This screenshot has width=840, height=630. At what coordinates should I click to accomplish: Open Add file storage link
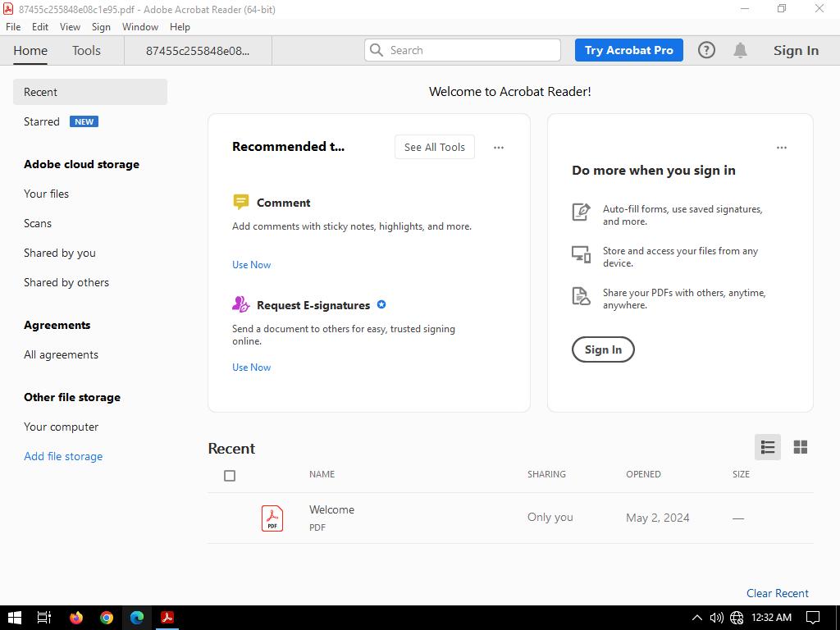[63, 456]
